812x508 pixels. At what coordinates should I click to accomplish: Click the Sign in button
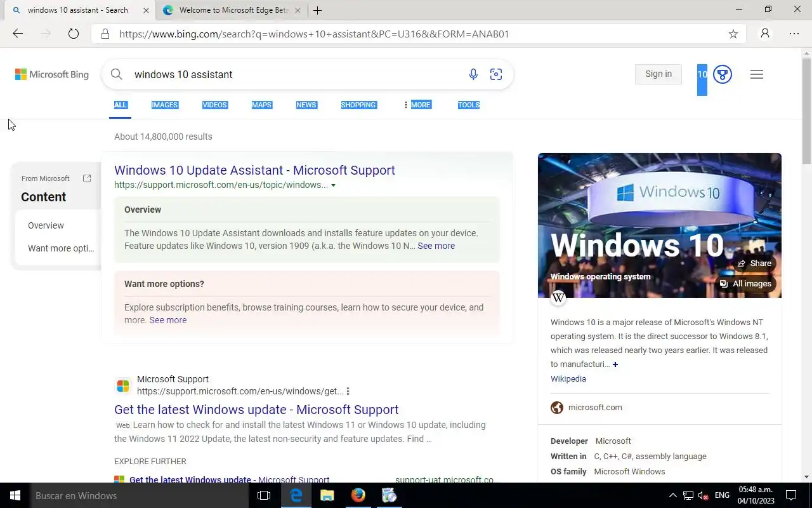[x=658, y=74]
